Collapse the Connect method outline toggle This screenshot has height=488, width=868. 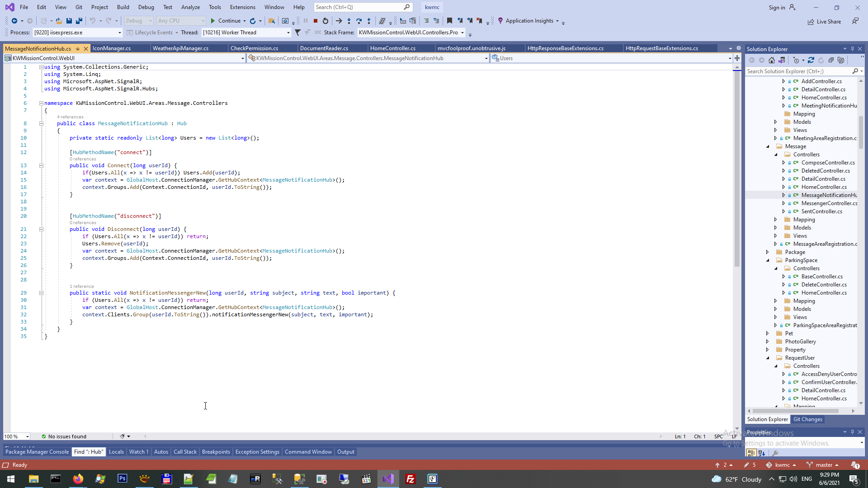pos(41,165)
